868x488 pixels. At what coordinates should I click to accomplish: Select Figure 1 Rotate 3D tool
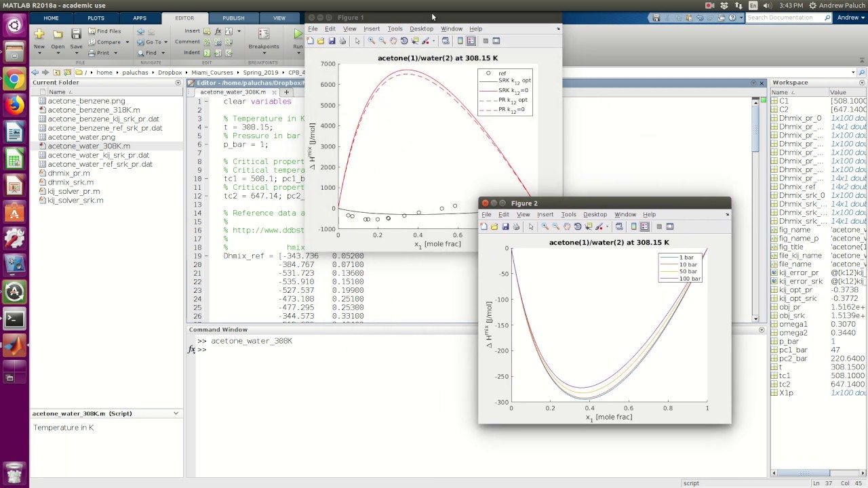[x=404, y=41]
